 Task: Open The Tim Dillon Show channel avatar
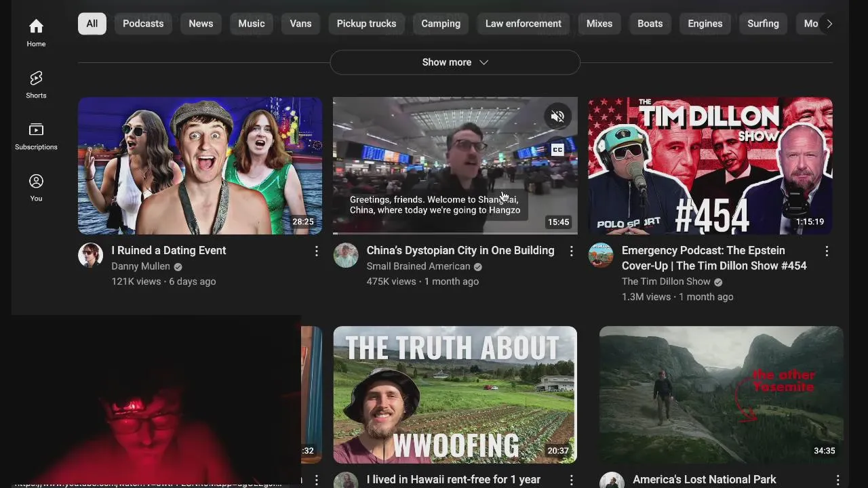pyautogui.click(x=600, y=256)
